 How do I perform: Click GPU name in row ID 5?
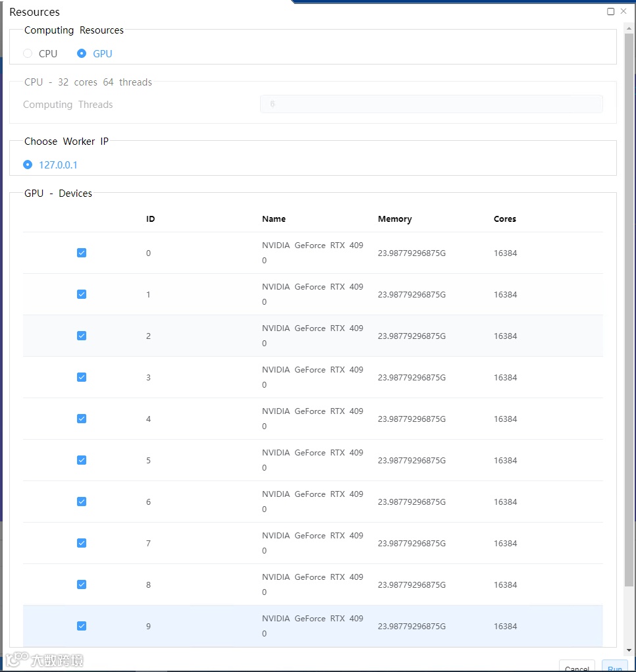click(313, 460)
